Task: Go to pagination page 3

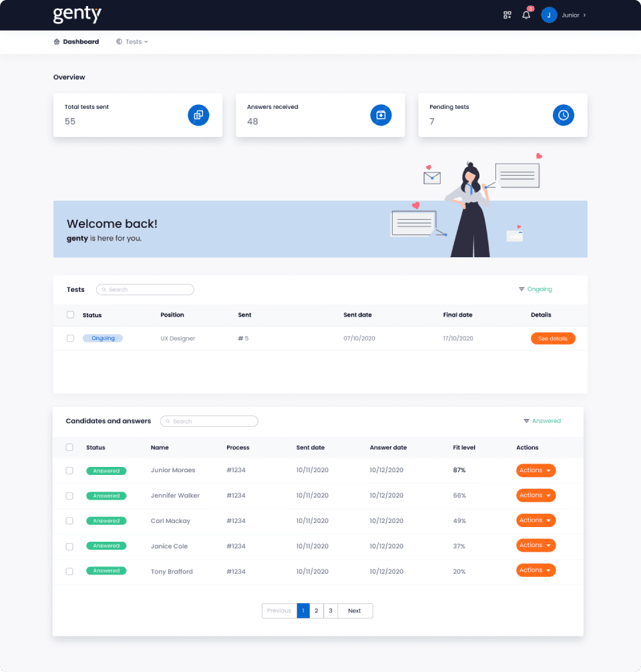Action: point(331,611)
